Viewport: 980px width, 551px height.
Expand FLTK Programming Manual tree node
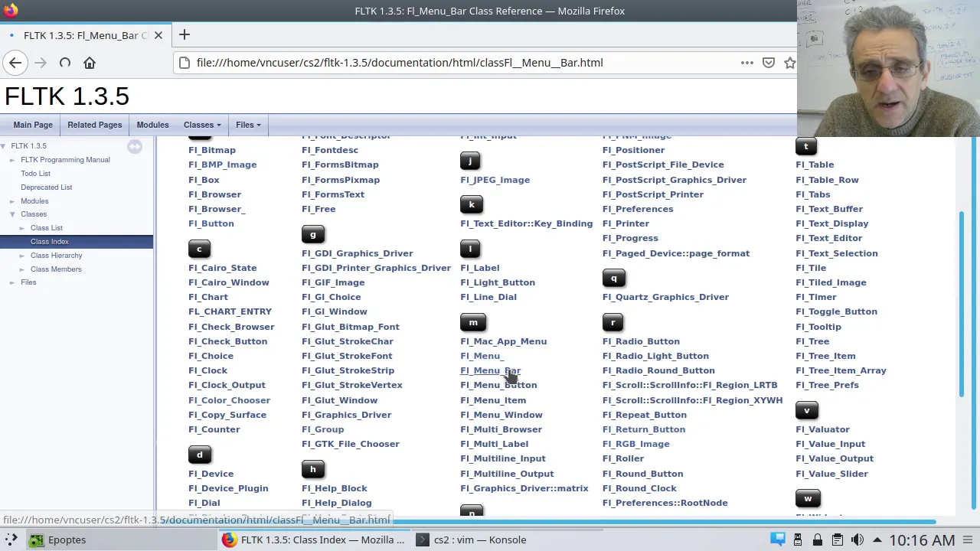click(x=12, y=160)
